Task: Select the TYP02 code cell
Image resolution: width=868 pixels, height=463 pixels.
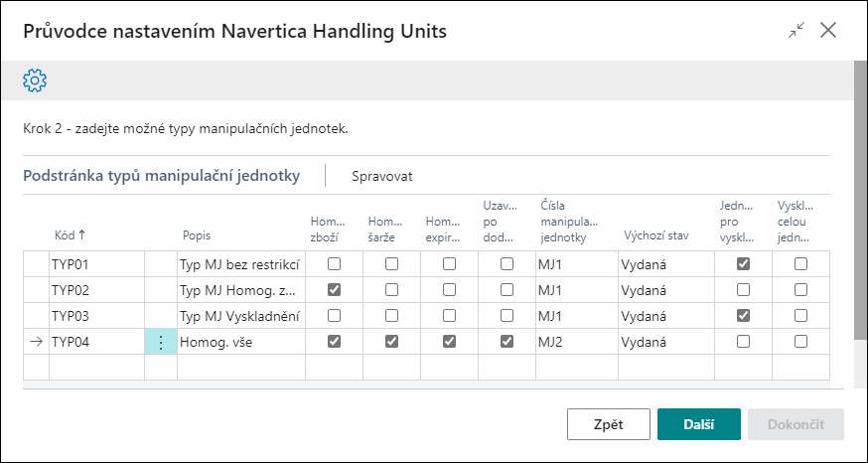Action: coord(97,290)
